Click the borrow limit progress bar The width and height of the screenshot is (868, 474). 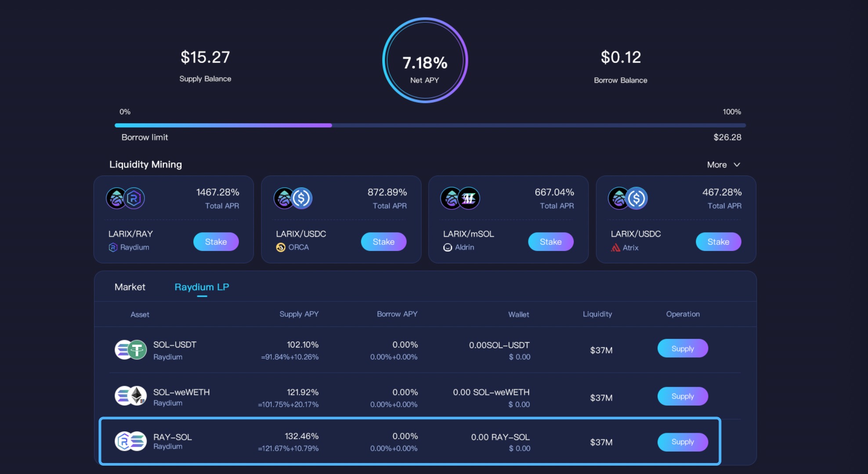(x=430, y=126)
